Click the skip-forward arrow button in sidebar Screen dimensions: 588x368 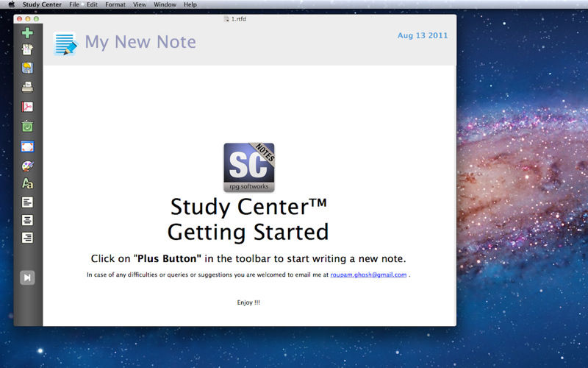27,277
